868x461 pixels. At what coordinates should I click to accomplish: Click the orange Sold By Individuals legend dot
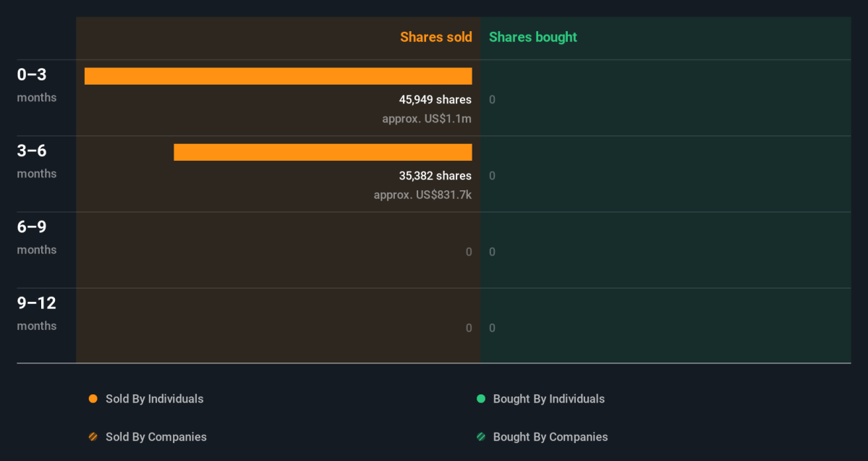(93, 399)
